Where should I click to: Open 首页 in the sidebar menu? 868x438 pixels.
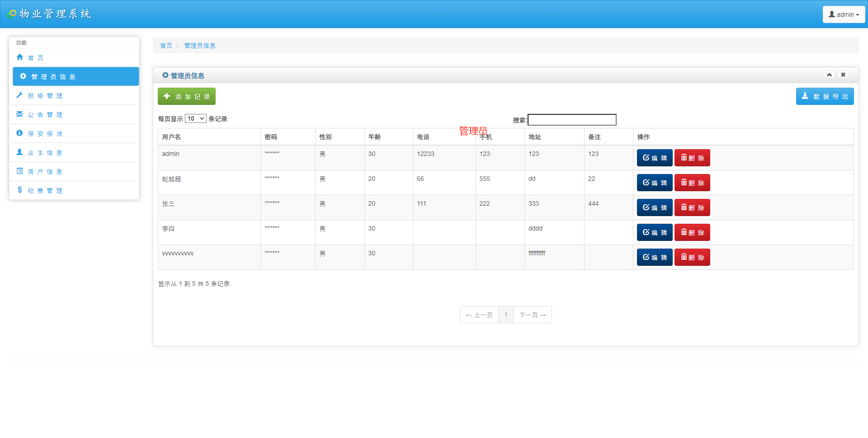74,57
